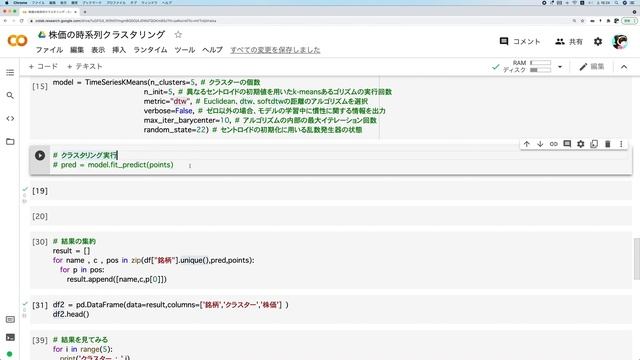640x360 pixels.
Task: Open the notebook settings gear in header
Action: 598,41
